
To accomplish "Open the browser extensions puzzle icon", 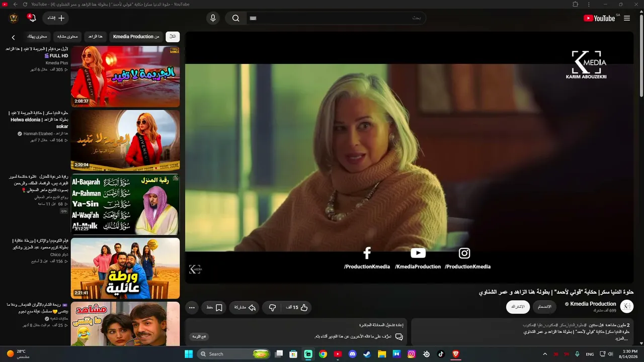I will pos(576,5).
